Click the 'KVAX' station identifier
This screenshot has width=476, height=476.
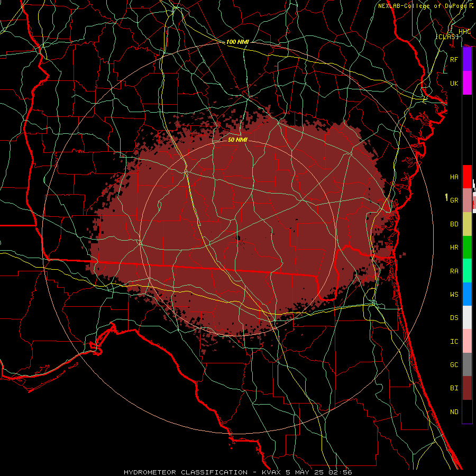click(271, 472)
